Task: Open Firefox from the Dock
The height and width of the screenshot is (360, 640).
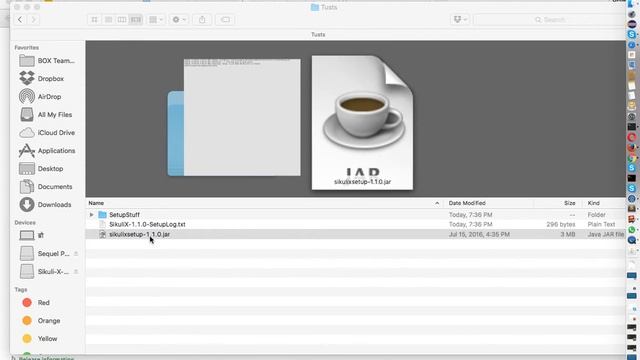Action: pyautogui.click(x=632, y=147)
